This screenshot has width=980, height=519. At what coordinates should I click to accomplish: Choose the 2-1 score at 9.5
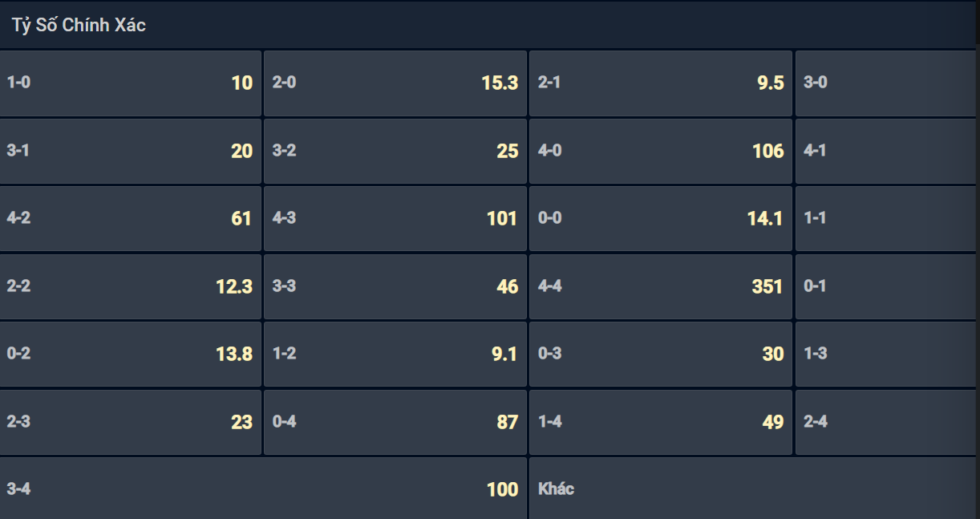point(661,83)
